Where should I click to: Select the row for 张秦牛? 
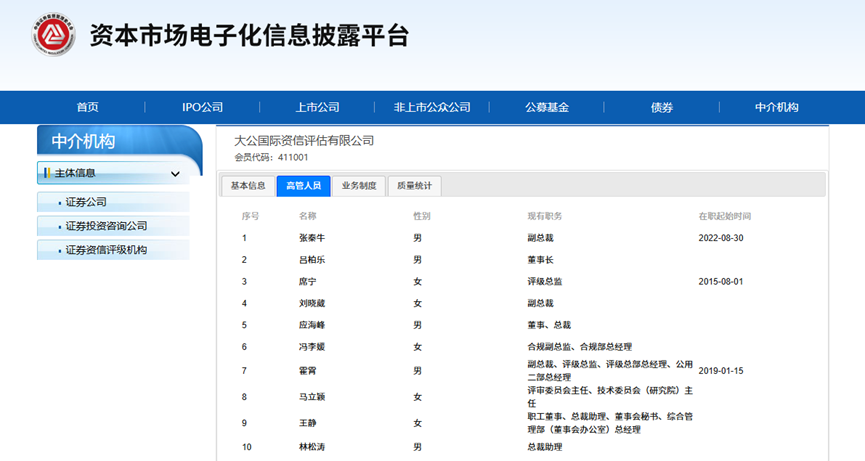(312, 238)
